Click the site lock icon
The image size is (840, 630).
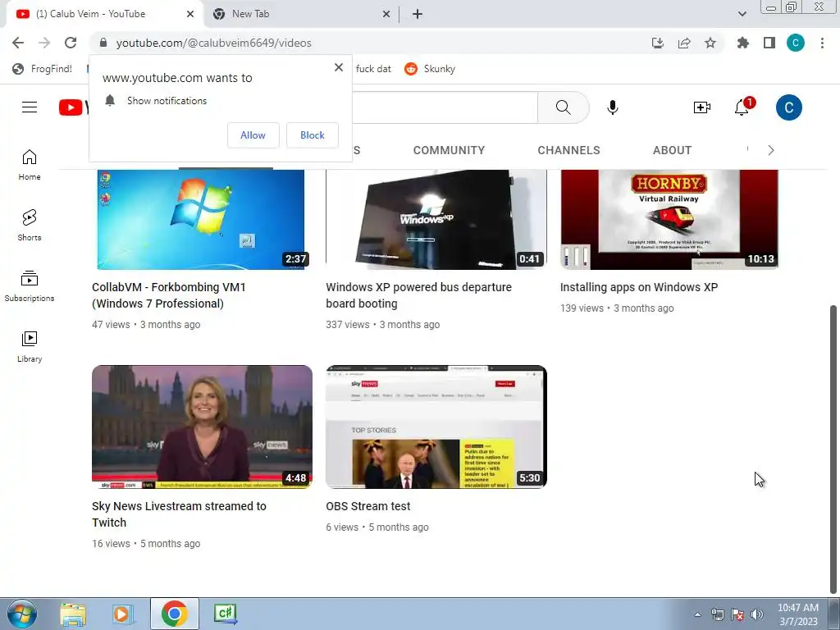point(103,43)
